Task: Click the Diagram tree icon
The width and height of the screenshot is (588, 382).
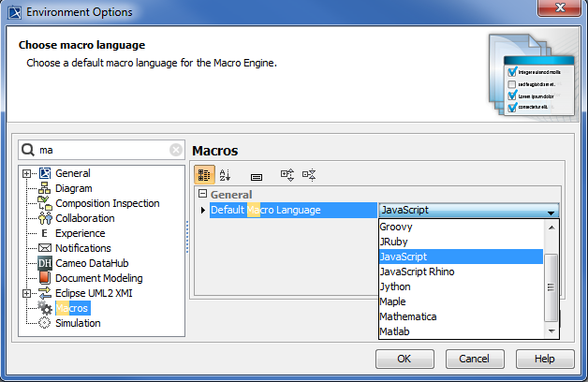Action: coord(45,188)
